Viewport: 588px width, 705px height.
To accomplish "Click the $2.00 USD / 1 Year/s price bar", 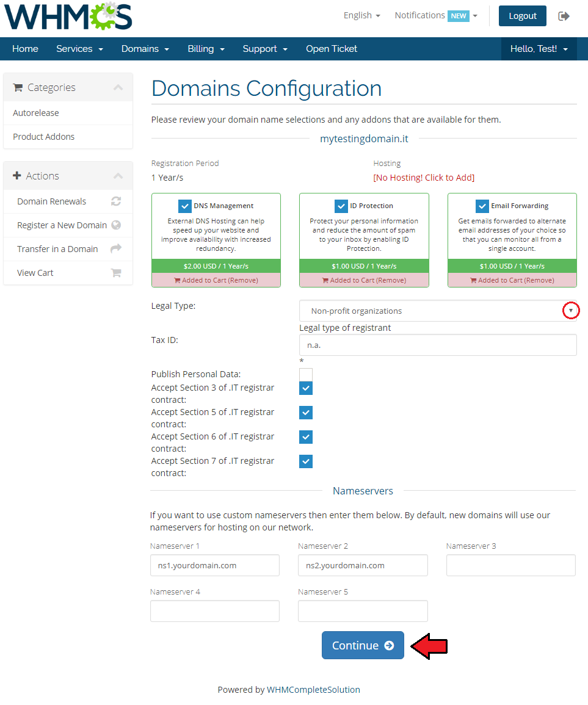I will pos(216,266).
